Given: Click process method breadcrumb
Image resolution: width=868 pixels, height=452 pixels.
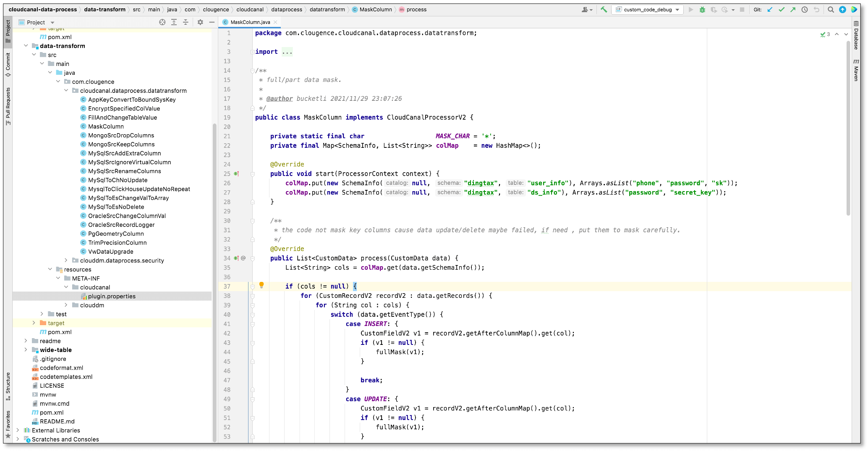Looking at the screenshot, I should (x=413, y=10).
